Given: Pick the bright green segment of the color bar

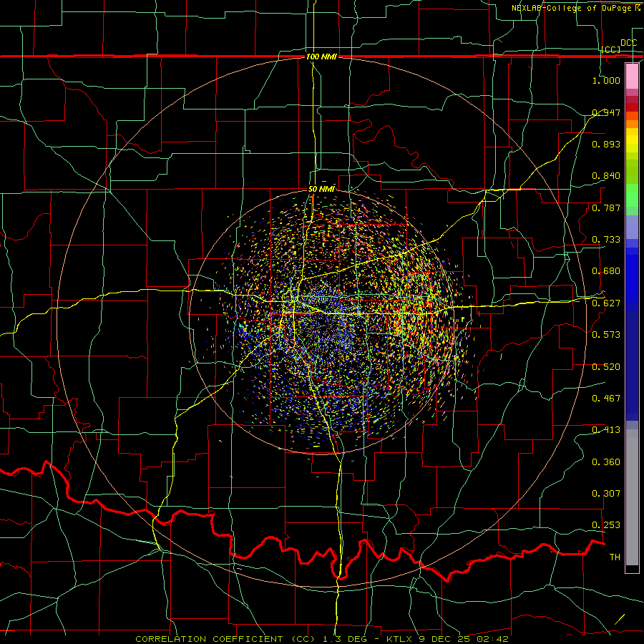Looking at the screenshot, I should click(x=632, y=195).
